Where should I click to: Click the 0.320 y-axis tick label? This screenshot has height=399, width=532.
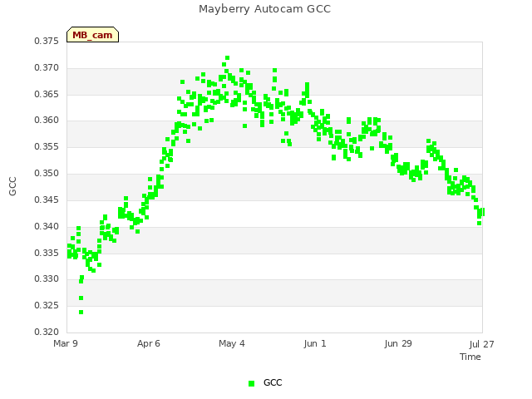pyautogui.click(x=47, y=332)
